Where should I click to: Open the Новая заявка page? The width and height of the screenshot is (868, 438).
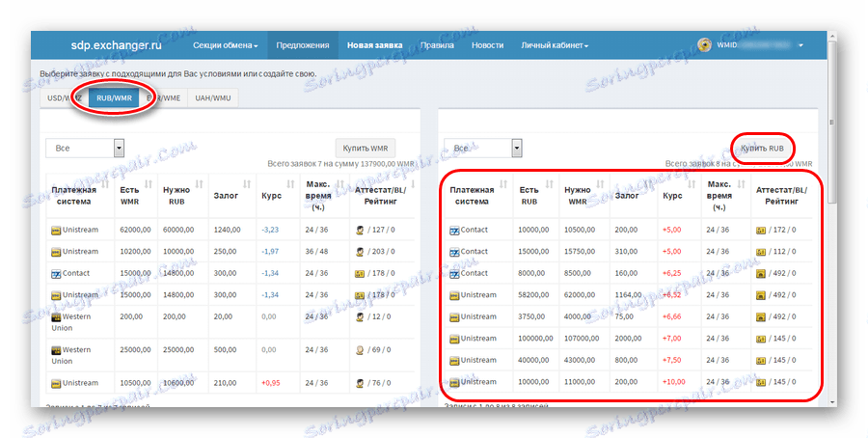tap(375, 45)
